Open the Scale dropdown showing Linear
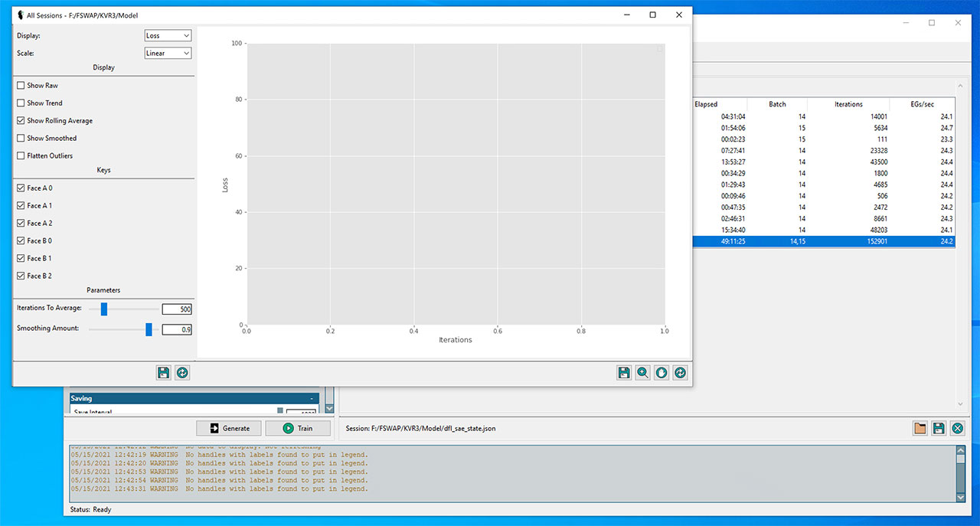 click(x=168, y=54)
